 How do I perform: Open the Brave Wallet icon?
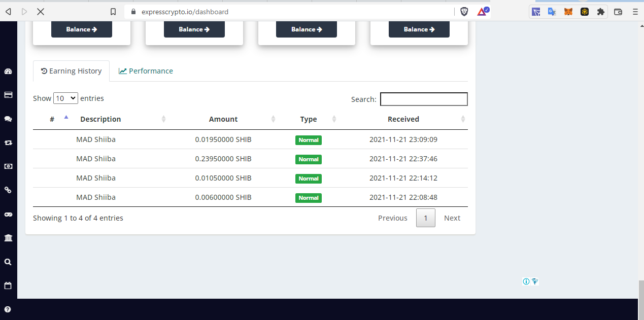[x=618, y=12]
